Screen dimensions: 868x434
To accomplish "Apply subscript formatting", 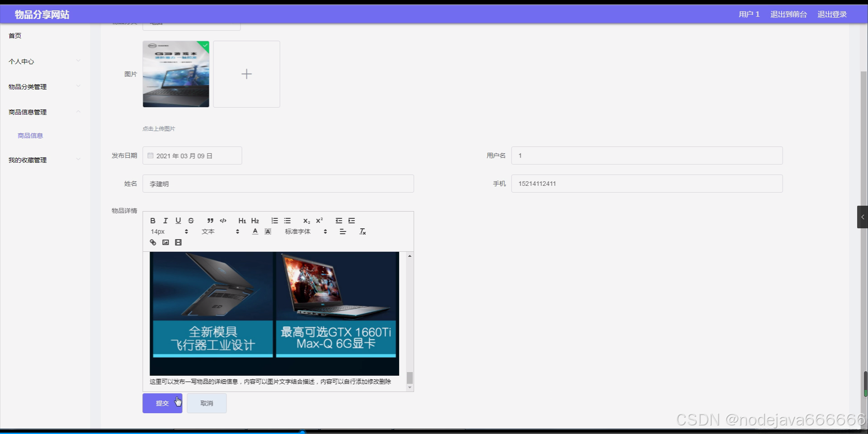I will [x=307, y=221].
